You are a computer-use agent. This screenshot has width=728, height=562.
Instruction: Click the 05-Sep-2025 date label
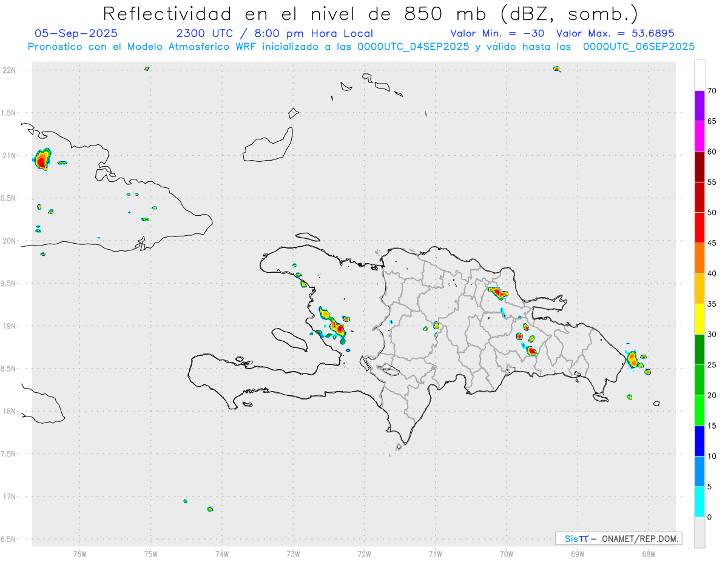[x=76, y=33]
